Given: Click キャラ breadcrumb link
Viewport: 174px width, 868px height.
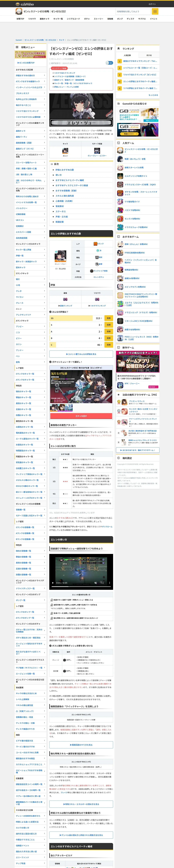Looking at the screenshot, I should 61,40.
